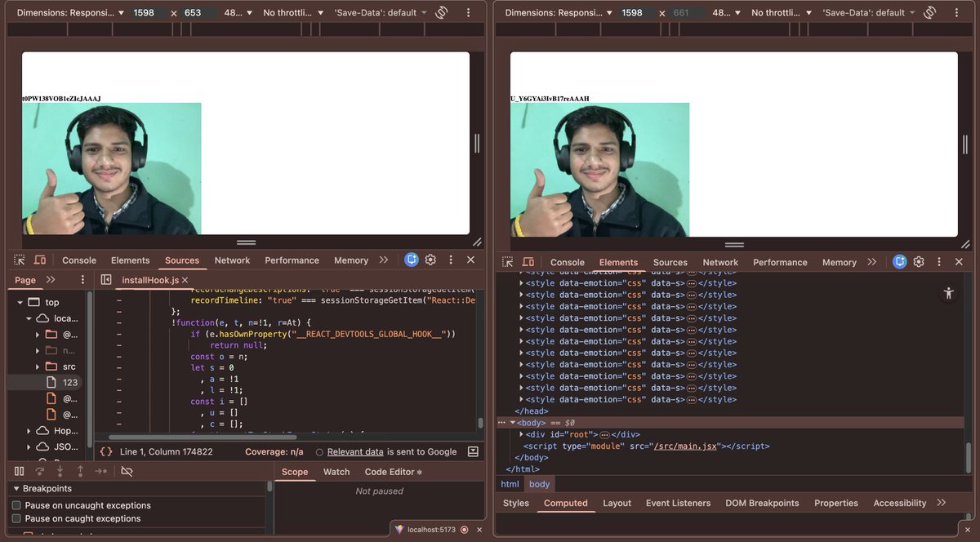Toggle the navigator sidebar next to installHook.js
Viewport: 980px width, 542px height.
(106, 280)
